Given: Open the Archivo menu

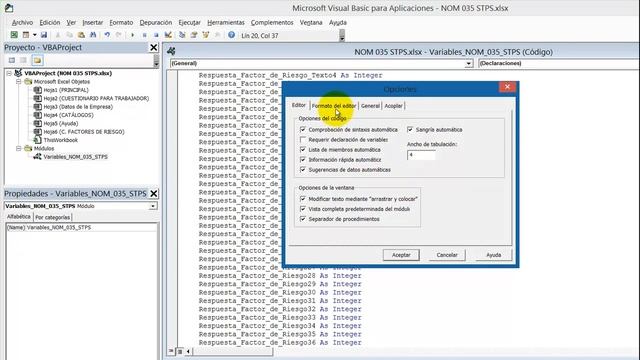Looking at the screenshot, I should pyautogui.click(x=22, y=22).
